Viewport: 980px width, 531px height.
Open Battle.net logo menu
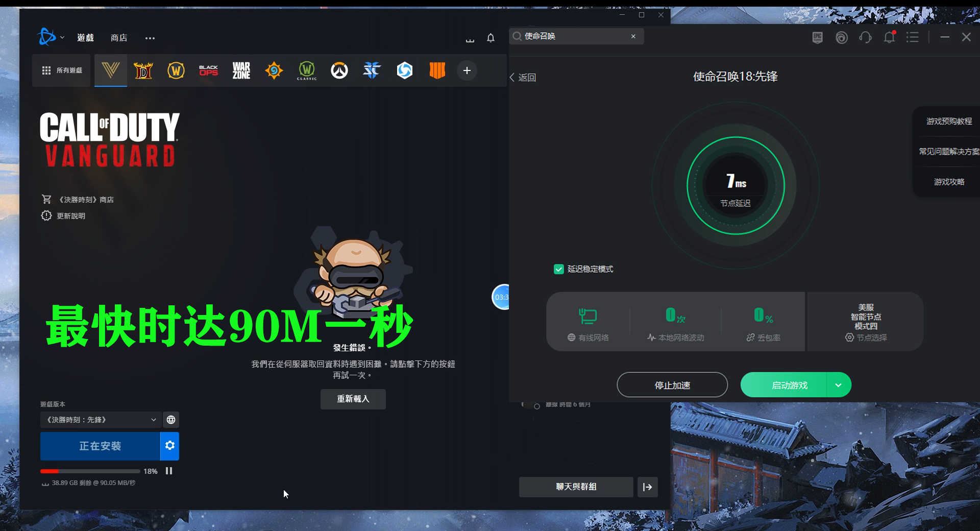pos(46,37)
